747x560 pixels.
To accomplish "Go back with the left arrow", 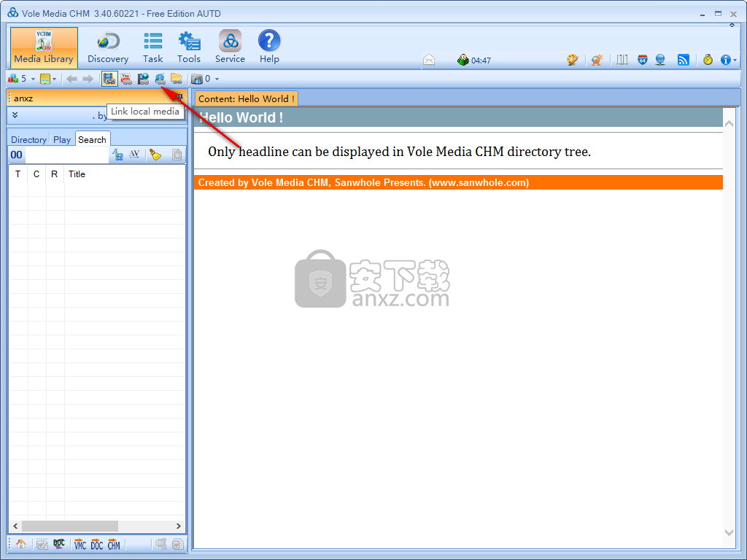I will coord(71,79).
